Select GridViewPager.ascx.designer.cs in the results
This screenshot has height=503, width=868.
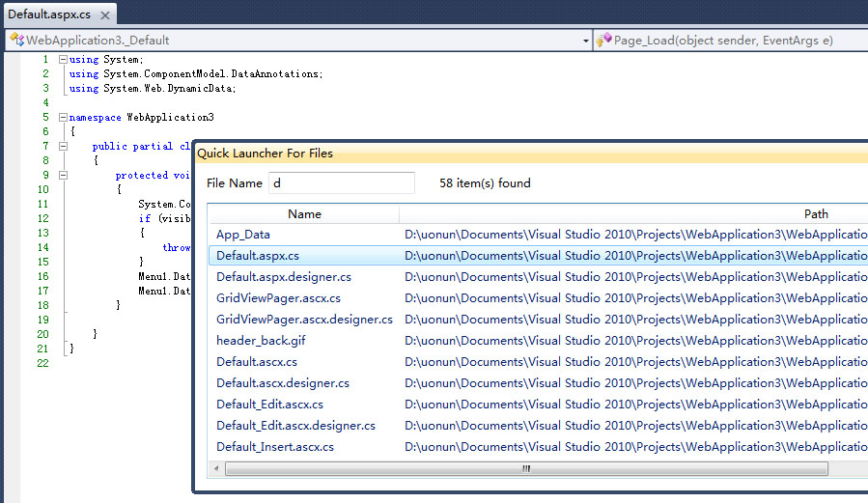[304, 320]
